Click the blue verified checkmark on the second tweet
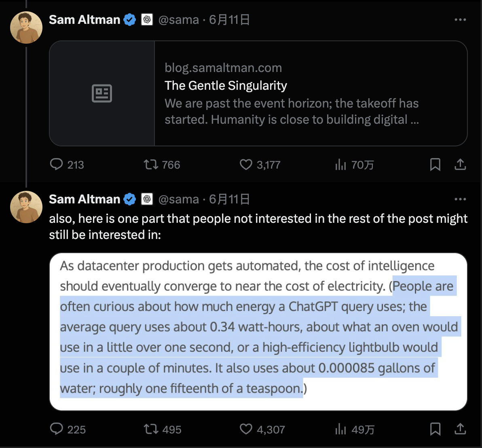This screenshot has height=448, width=482. pyautogui.click(x=129, y=199)
